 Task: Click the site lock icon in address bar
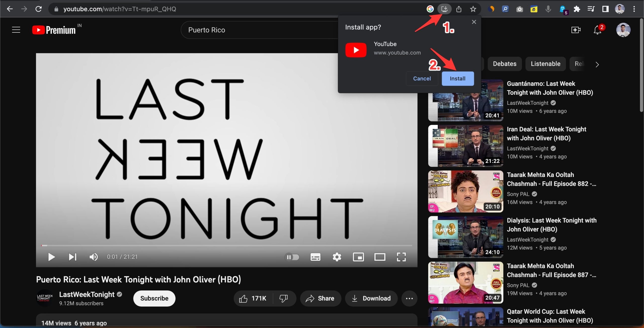point(56,9)
